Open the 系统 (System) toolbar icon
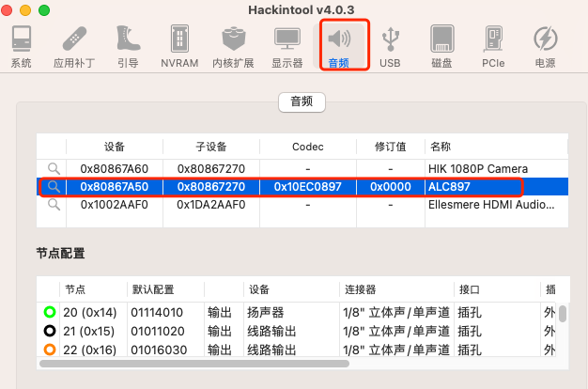The height and width of the screenshot is (389, 588). pos(21,46)
